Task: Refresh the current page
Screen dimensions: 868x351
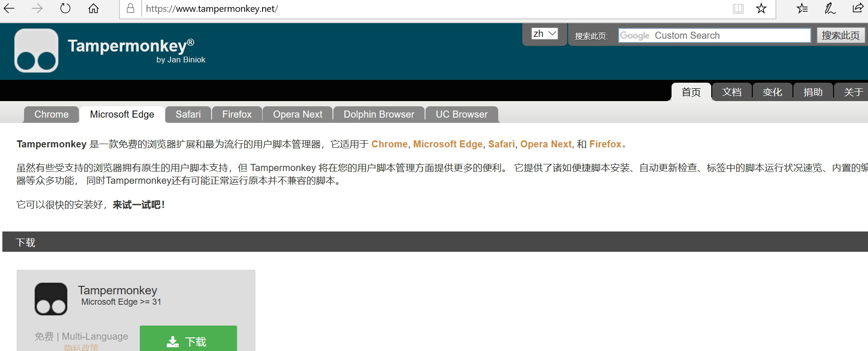Action: point(65,9)
